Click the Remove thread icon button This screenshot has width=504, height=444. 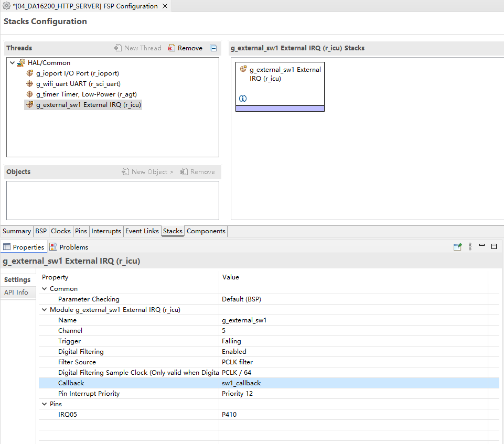coord(171,48)
